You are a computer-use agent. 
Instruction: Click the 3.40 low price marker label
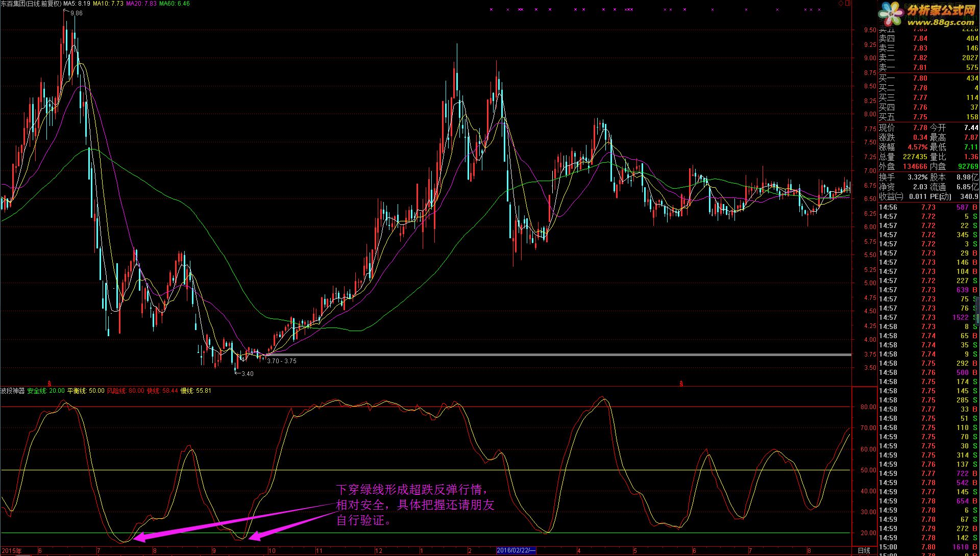[247, 374]
